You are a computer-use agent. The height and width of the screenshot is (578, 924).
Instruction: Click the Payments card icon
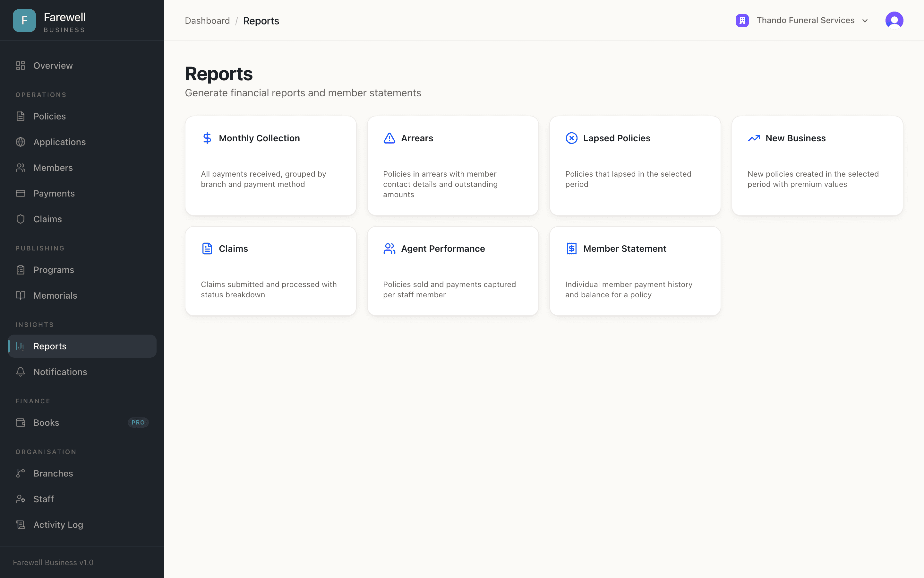point(21,193)
